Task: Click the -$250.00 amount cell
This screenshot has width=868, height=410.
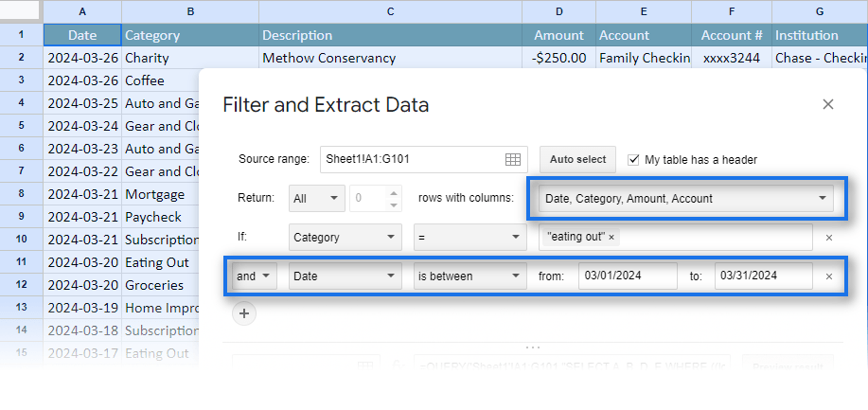Action: (x=558, y=58)
